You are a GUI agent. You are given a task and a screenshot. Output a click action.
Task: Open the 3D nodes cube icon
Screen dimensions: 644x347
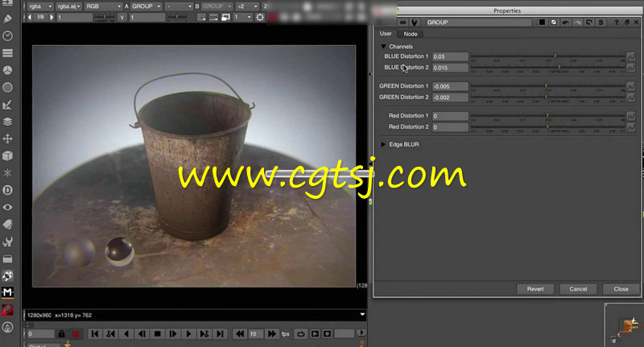pyautogui.click(x=7, y=155)
